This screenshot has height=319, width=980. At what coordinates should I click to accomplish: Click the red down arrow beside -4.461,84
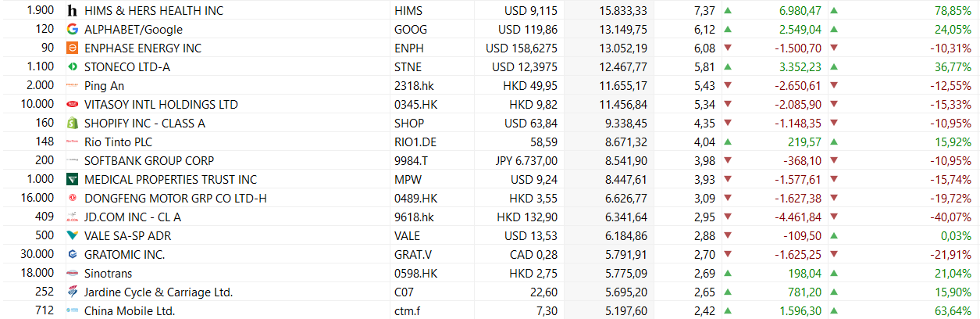click(x=729, y=217)
